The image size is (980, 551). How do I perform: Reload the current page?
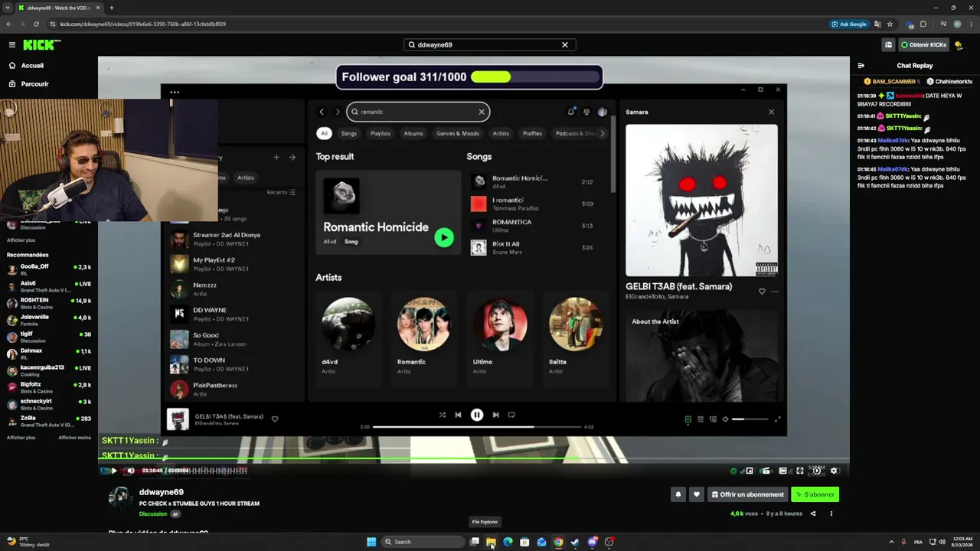36,24
